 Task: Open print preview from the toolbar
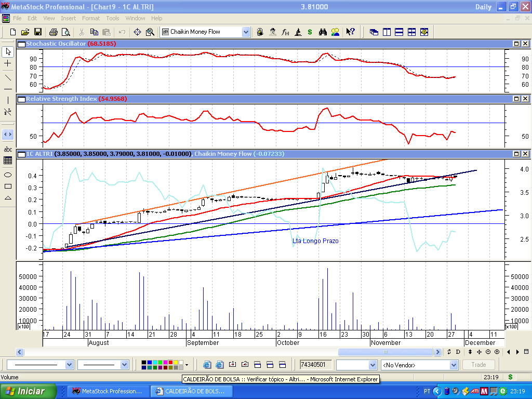tap(66, 32)
